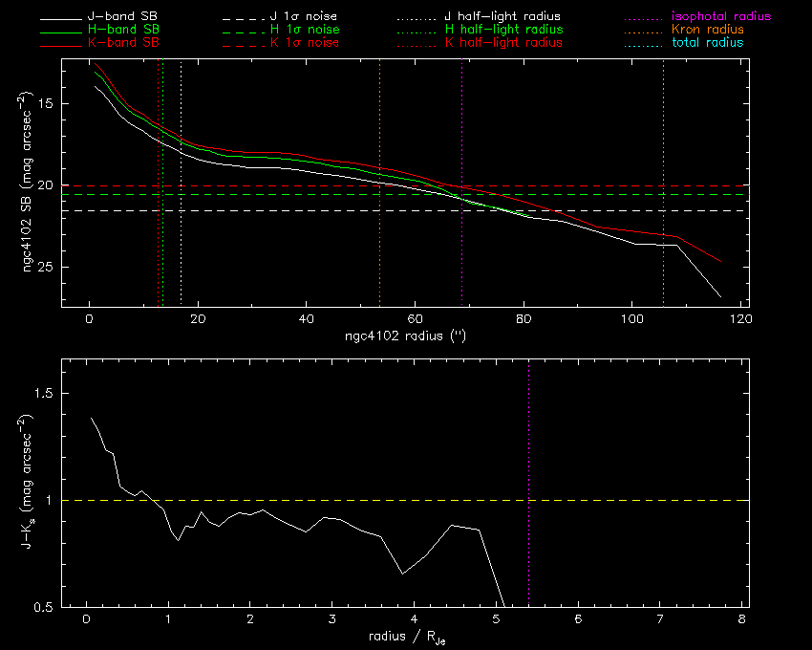Click the cyan total radius legend label
Viewport: 812px width, 650px height.
click(707, 43)
